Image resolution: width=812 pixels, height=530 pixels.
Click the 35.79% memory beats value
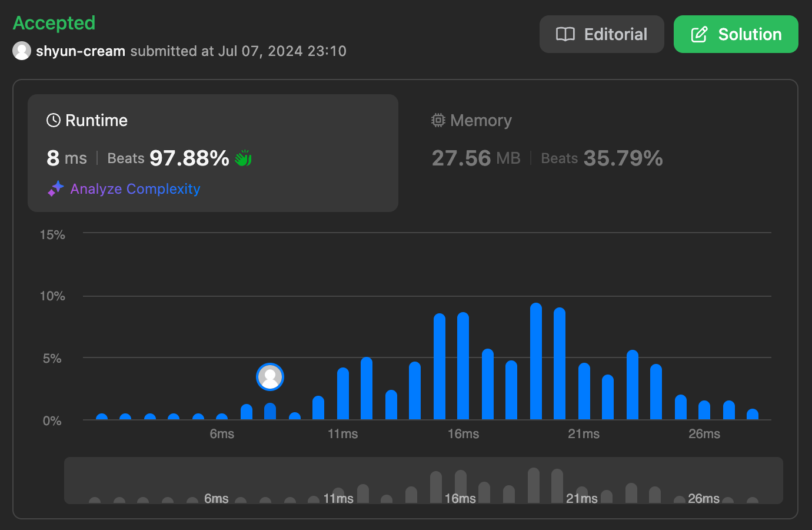623,158
